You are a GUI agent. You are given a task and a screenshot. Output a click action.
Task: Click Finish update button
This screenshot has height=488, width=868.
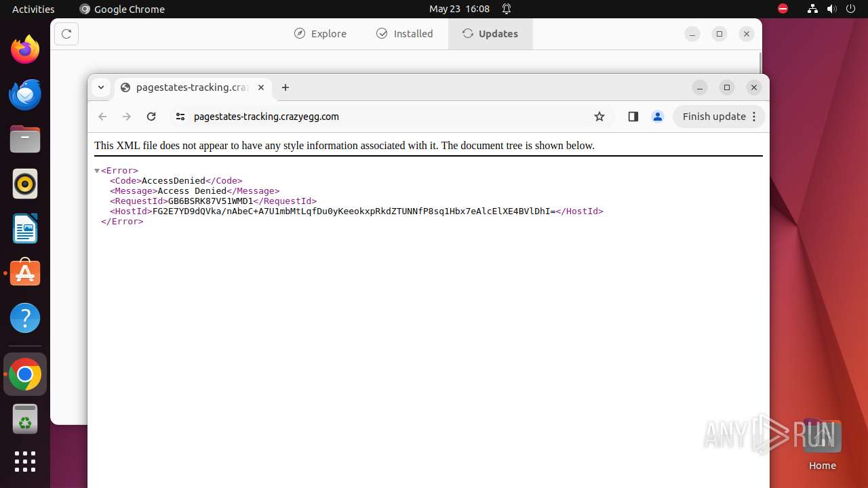tap(719, 117)
